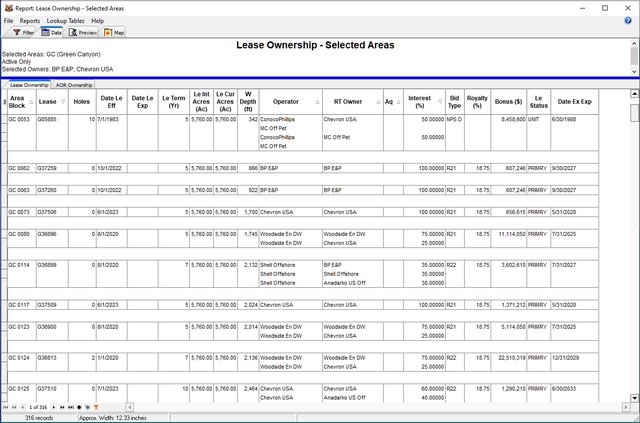Click the Date Ex Exp column header

(574, 102)
